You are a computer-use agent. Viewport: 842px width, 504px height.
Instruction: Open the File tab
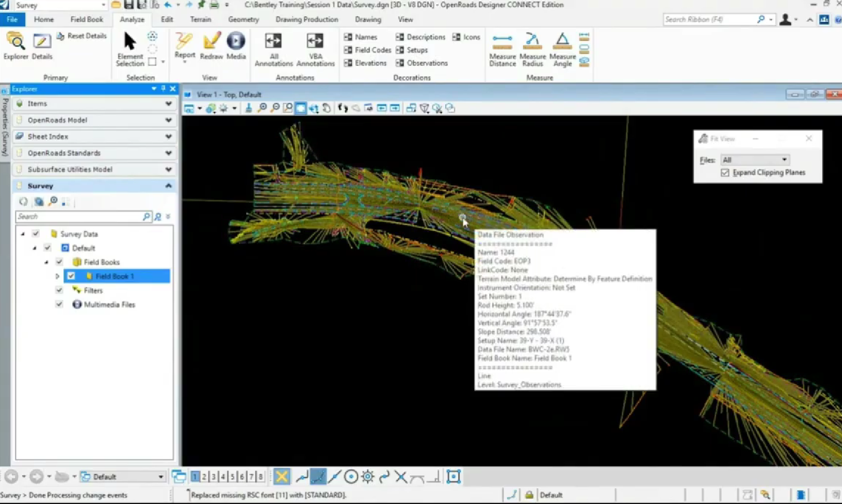pos(12,20)
